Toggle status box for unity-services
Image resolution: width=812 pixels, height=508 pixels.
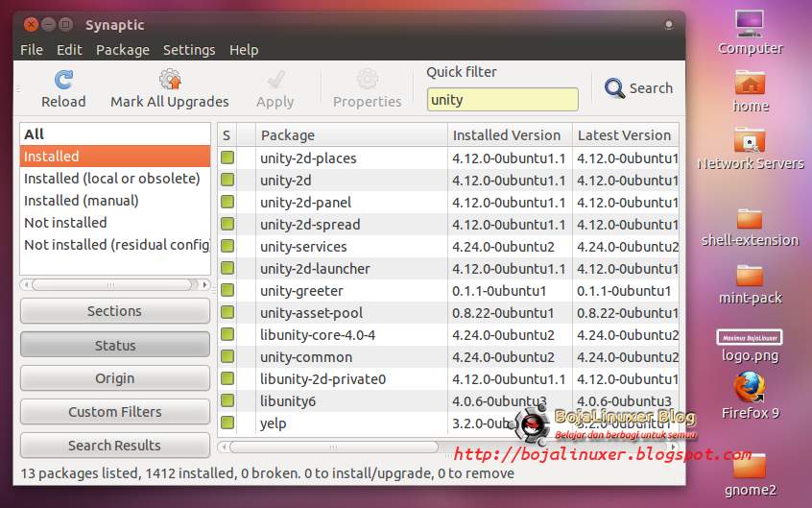(227, 246)
